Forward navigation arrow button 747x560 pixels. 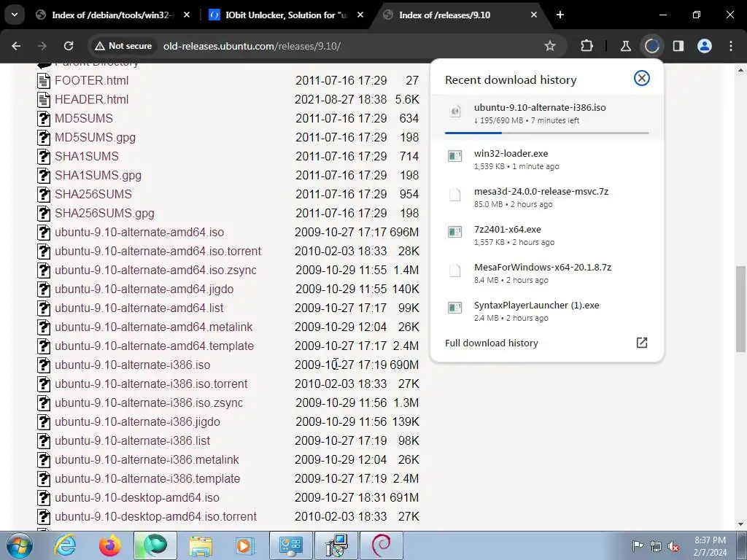[x=42, y=46]
